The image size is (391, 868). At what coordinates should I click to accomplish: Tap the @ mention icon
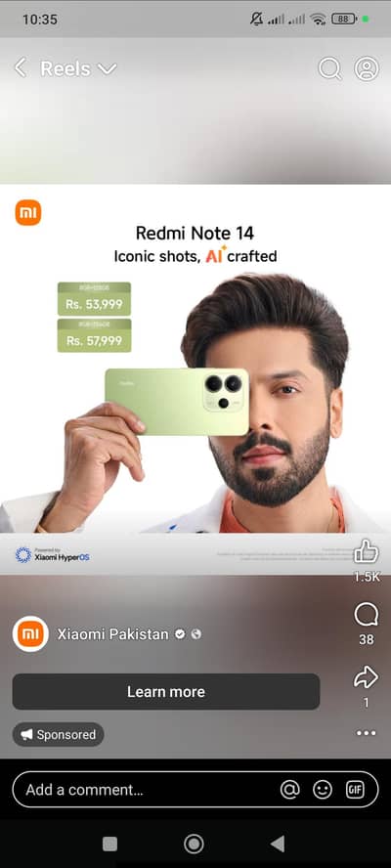pyautogui.click(x=289, y=790)
